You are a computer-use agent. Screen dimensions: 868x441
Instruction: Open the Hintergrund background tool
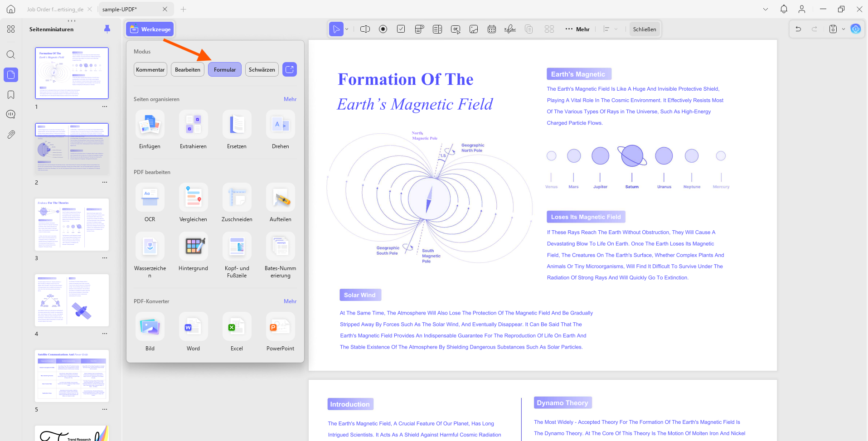pyautogui.click(x=194, y=252)
